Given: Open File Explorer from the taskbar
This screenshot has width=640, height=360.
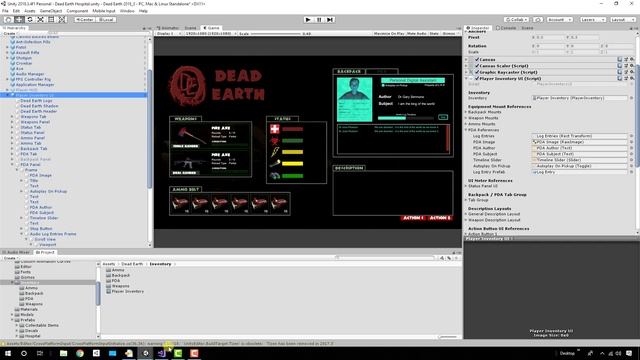Looking at the screenshot, I should click(x=63, y=353).
